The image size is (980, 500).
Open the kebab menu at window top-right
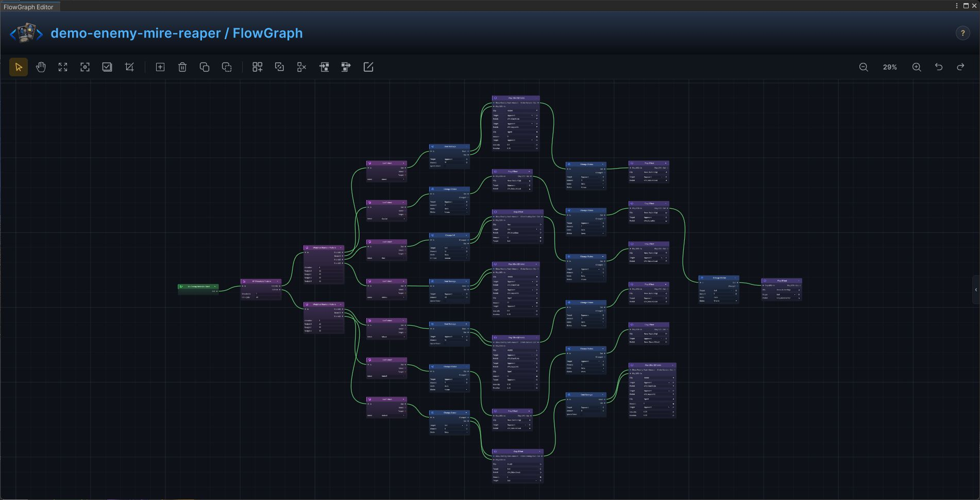[957, 6]
